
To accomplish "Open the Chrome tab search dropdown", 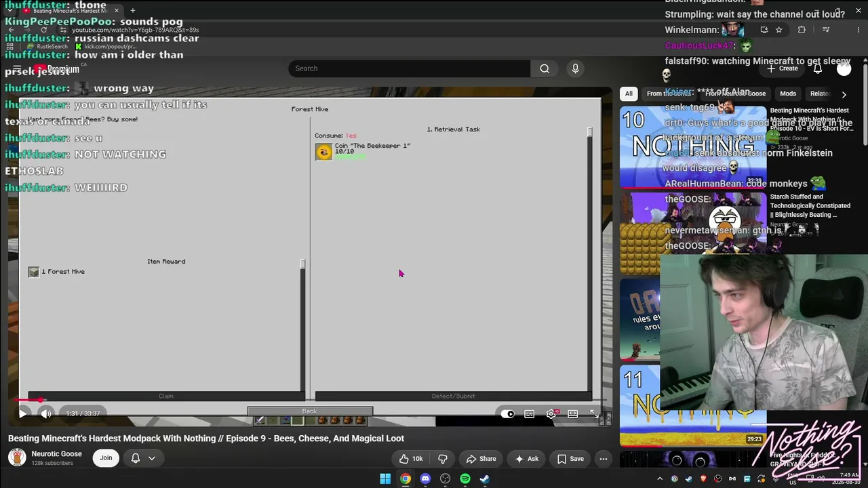I will click(10, 11).
